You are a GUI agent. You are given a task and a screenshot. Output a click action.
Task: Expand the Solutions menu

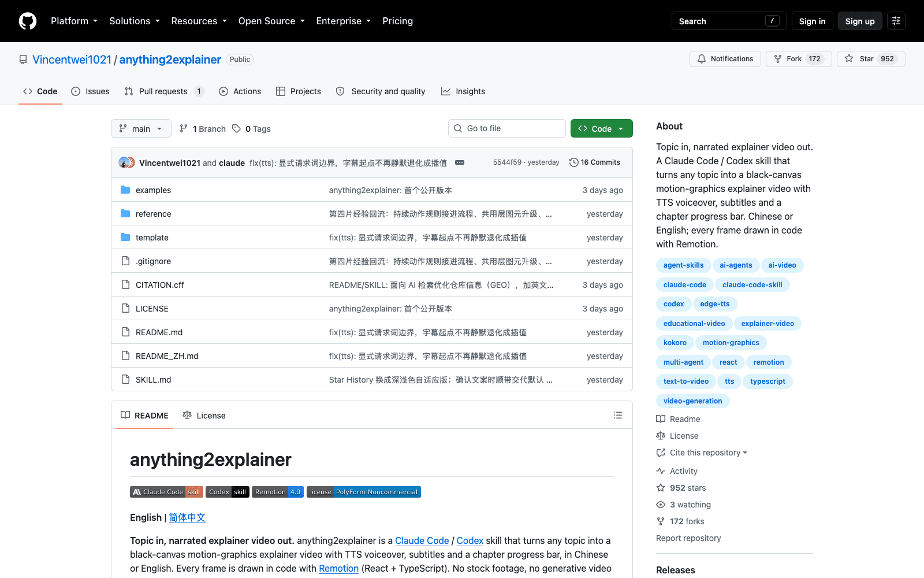click(x=135, y=21)
